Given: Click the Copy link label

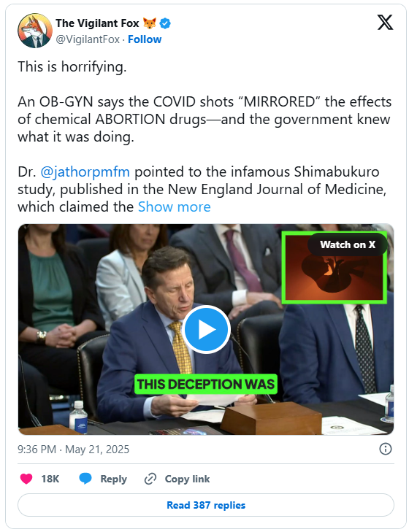Looking at the screenshot, I should pos(187,479).
